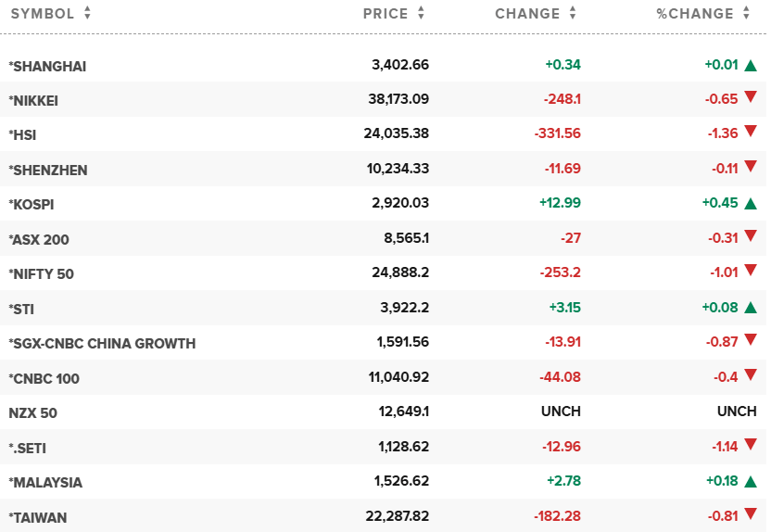The width and height of the screenshot is (771, 532).
Task: Open SGX-CNBC CHINA GROWTH index
Action: click(102, 343)
